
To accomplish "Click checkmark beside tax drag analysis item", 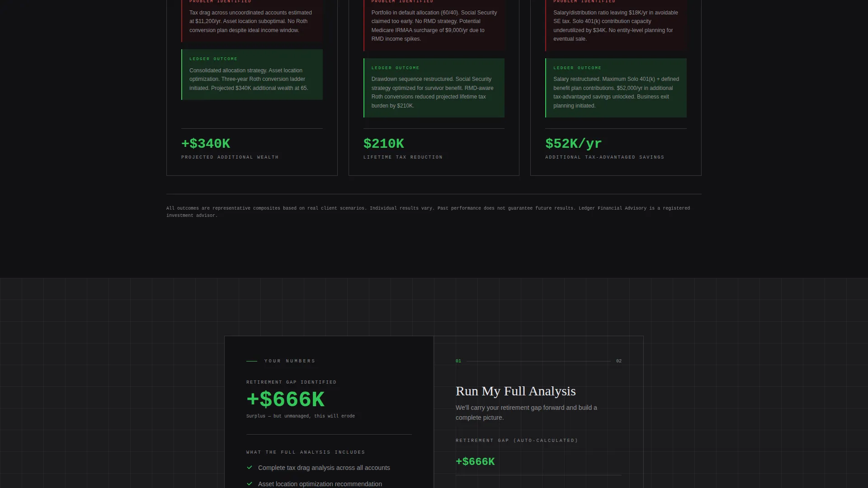I will (250, 468).
